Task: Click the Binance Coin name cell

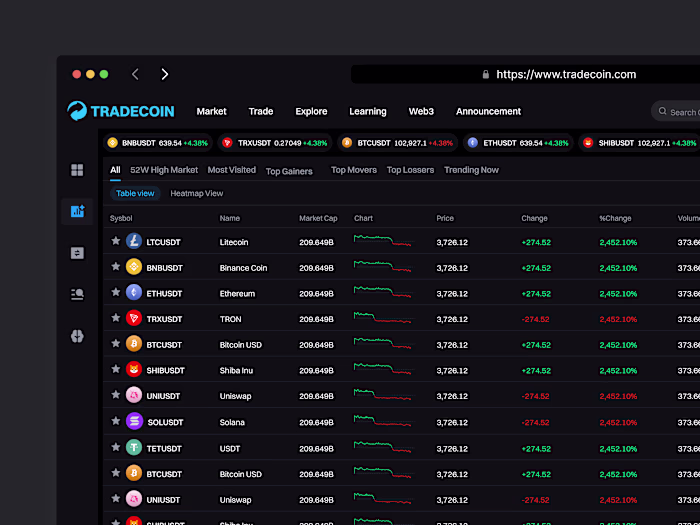Action: 243,268
